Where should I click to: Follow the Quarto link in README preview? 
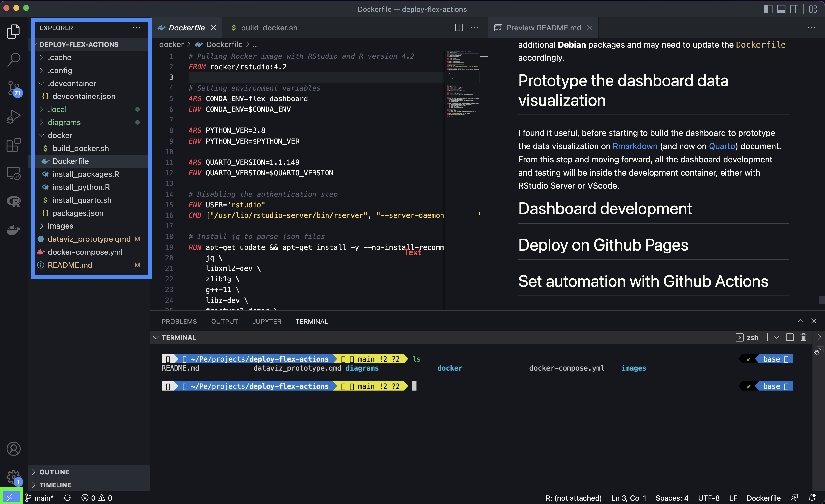click(x=722, y=146)
